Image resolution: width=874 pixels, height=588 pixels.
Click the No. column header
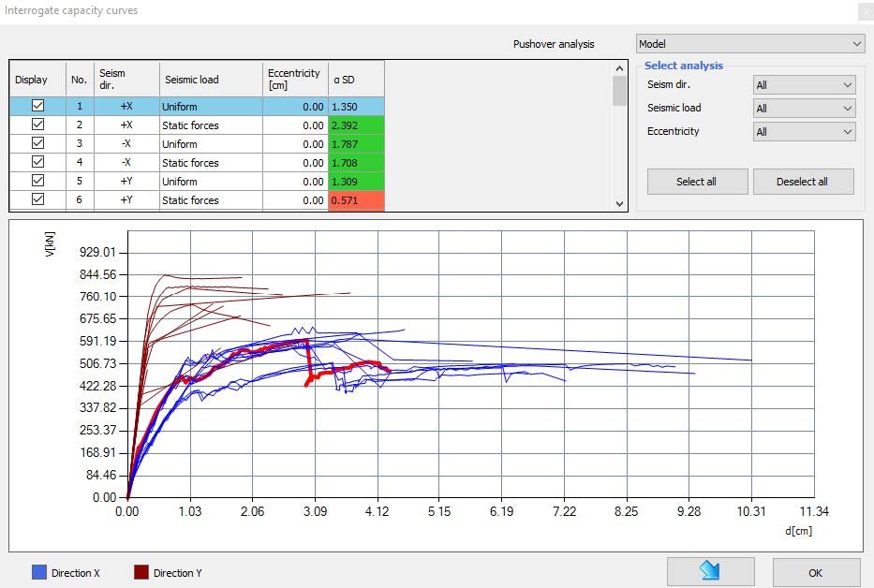80,80
